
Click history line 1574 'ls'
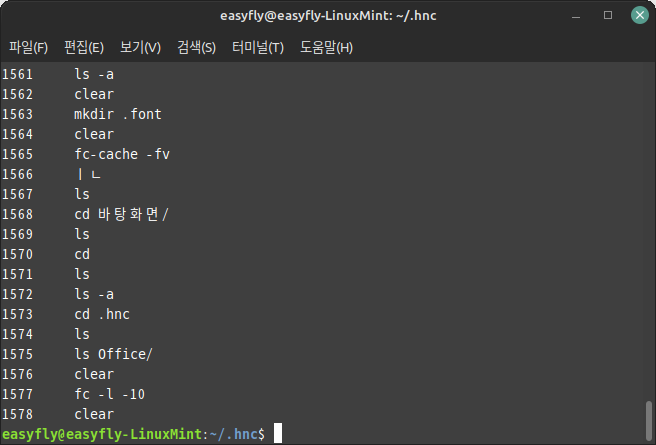(x=46, y=335)
